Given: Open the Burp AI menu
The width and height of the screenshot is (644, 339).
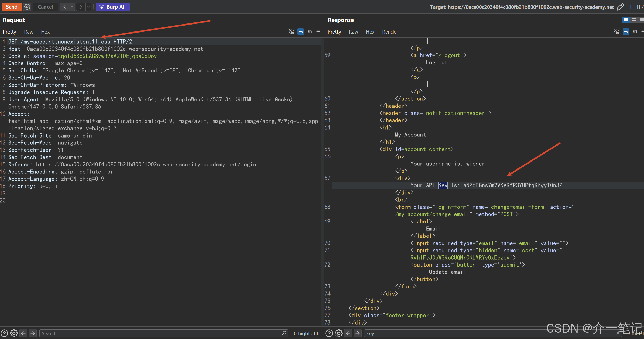Looking at the screenshot, I should tap(113, 7).
